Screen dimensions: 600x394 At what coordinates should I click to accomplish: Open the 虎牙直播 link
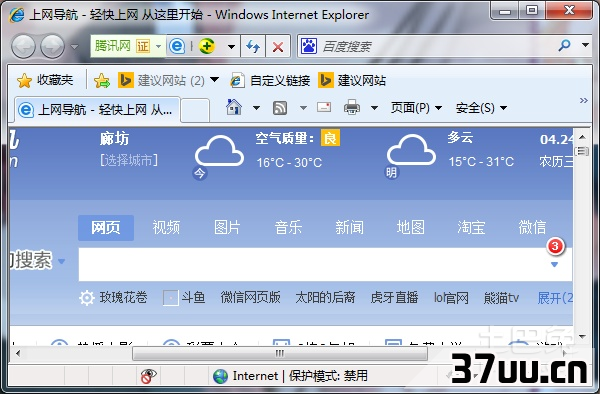(x=394, y=298)
